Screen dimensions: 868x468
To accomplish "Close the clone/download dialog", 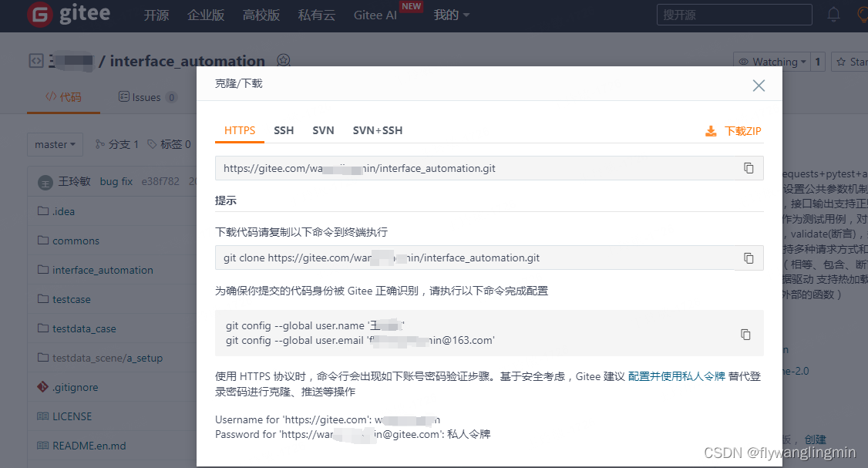I will click(x=759, y=86).
